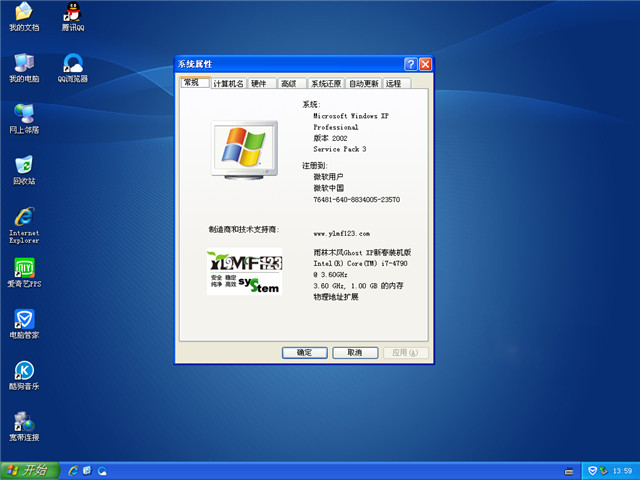Click the YLMF123 system logo image
Viewport: 640px width, 480px height.
coord(244,271)
